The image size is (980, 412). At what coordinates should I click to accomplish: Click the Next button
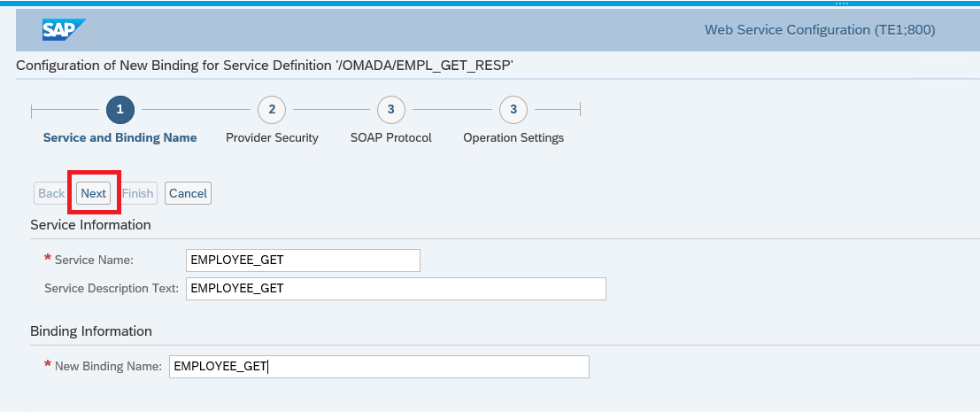(93, 193)
